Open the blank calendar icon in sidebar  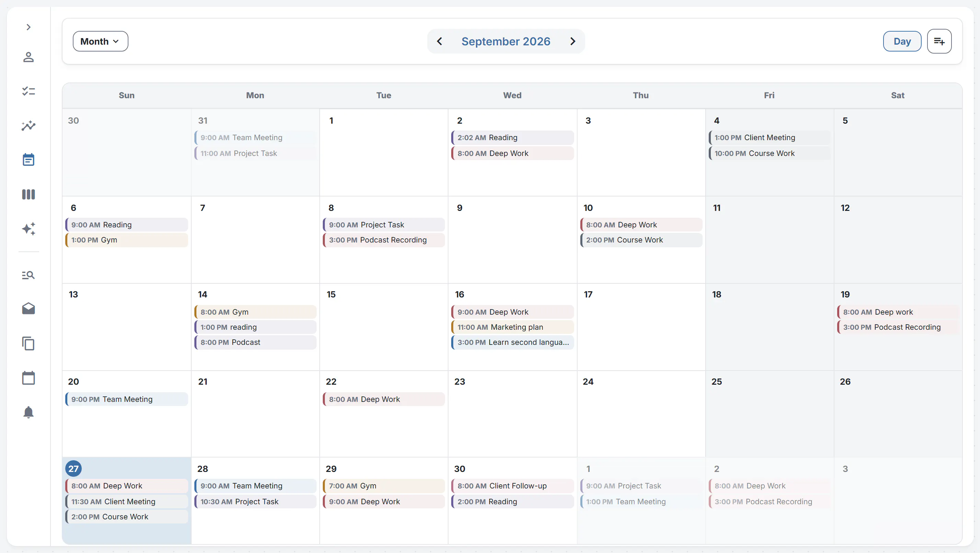pyautogui.click(x=29, y=378)
